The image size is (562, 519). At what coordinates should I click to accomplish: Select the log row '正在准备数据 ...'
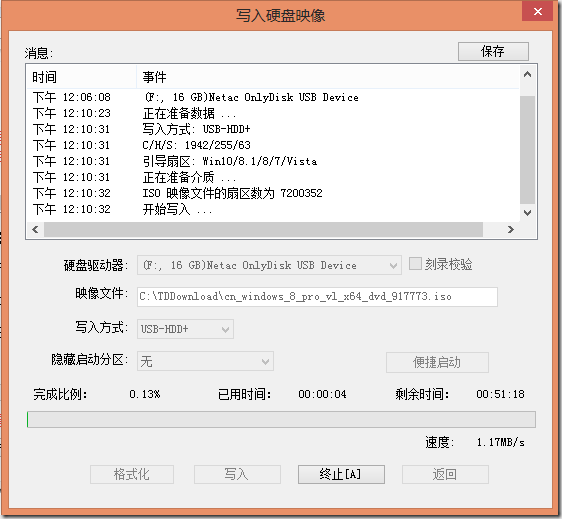pos(273,113)
